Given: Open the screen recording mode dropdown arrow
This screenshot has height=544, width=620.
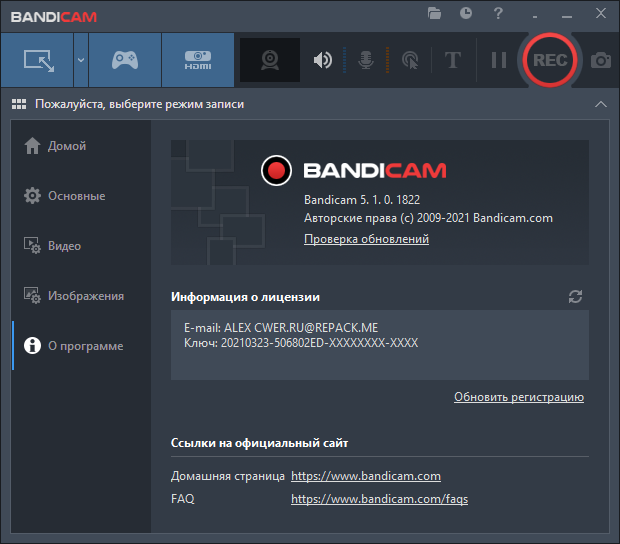Looking at the screenshot, I should (x=81, y=60).
